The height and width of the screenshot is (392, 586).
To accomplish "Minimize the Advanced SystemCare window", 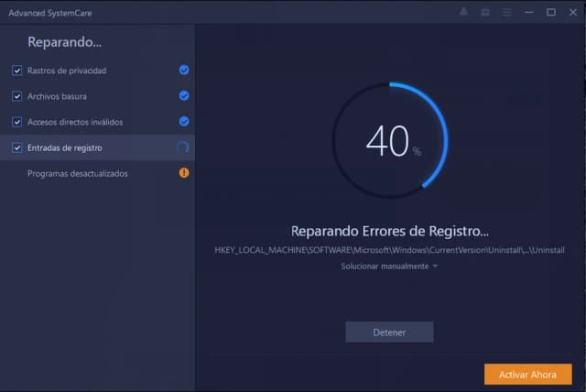I will pyautogui.click(x=529, y=12).
